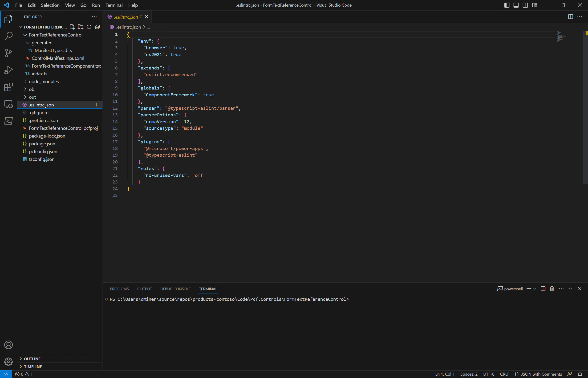Image resolution: width=588 pixels, height=378 pixels.
Task: Toggle the secondary side bar
Action: [525, 5]
